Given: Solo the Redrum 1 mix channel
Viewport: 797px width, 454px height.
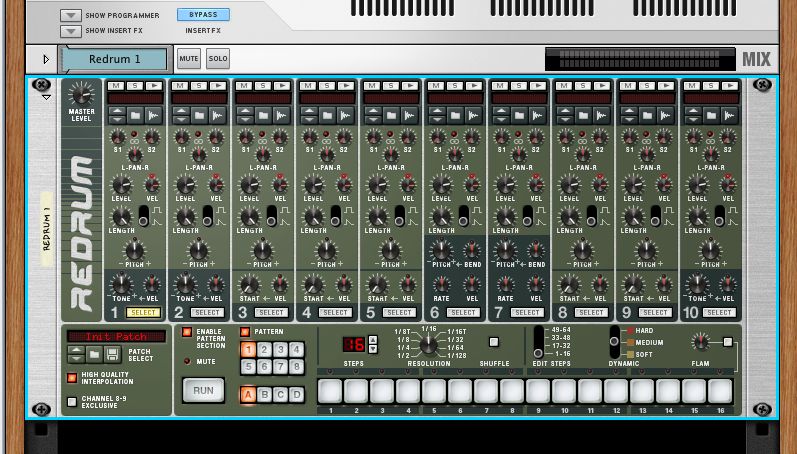Looking at the screenshot, I should (218, 58).
